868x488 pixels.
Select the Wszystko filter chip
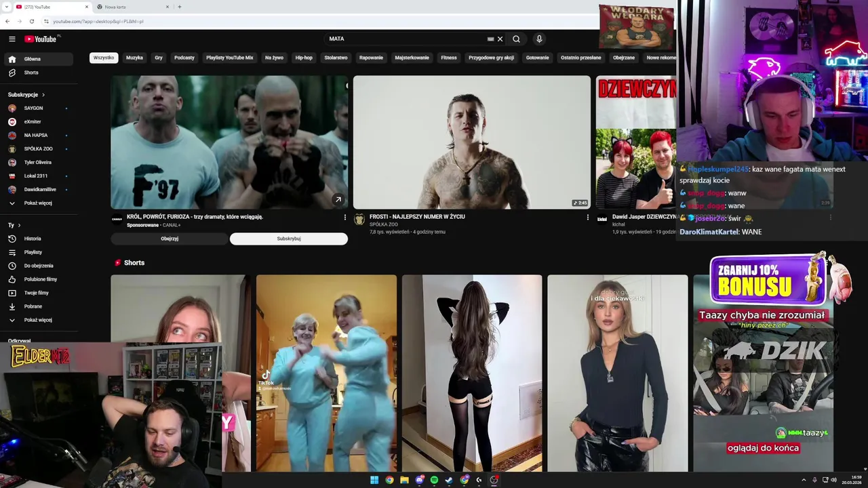pos(104,58)
